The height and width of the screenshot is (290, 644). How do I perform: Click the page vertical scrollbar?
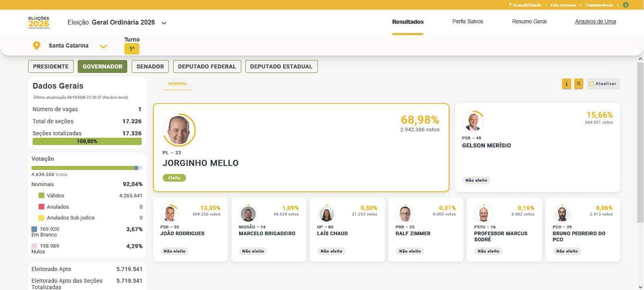[x=640, y=143]
